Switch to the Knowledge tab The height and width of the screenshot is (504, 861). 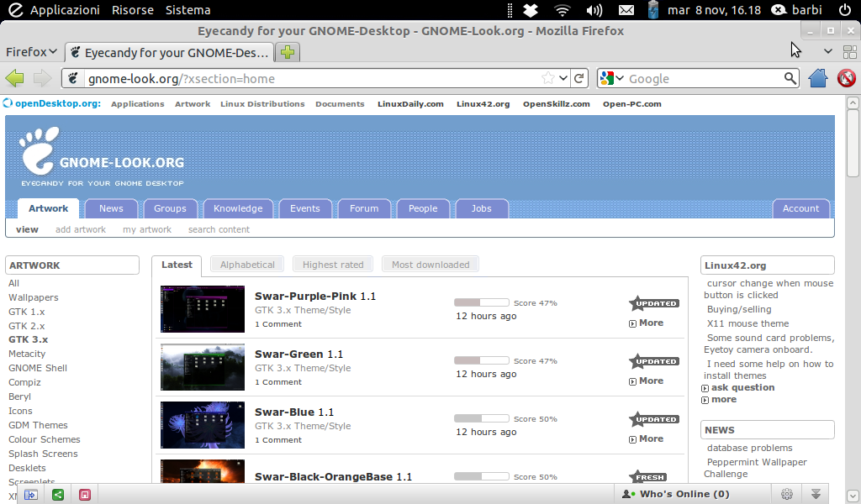(238, 208)
